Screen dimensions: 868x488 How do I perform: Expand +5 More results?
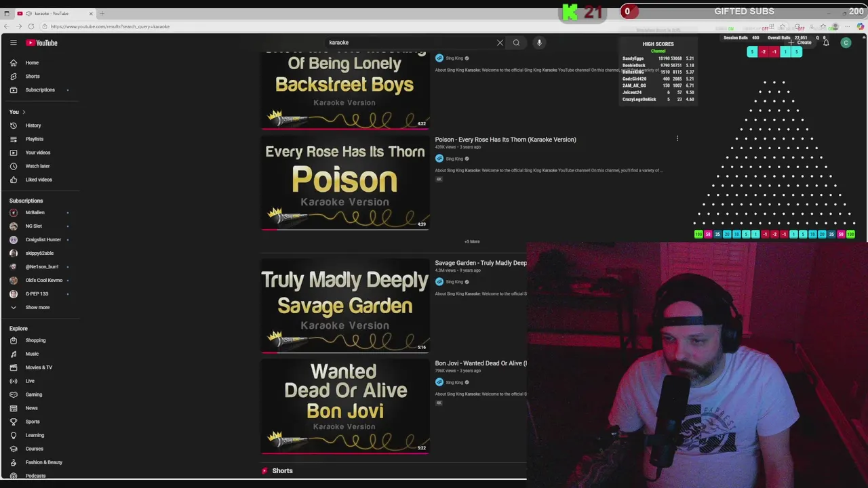tap(472, 241)
